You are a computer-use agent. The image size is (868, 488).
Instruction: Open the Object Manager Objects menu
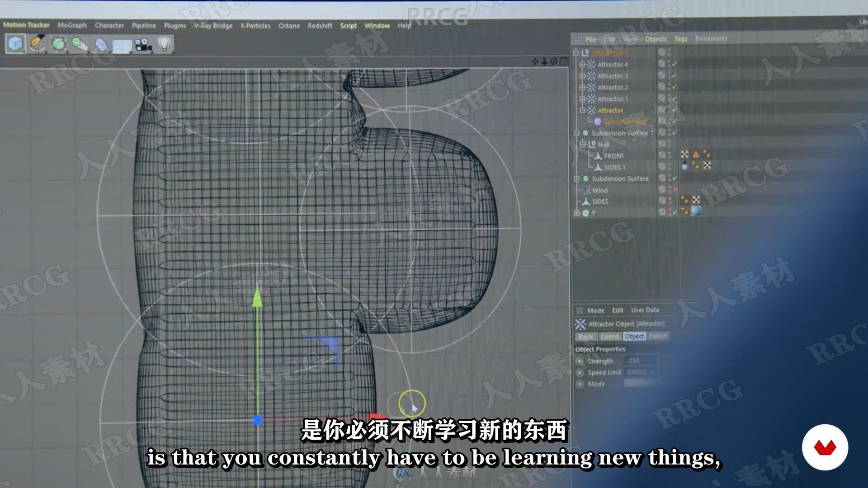[x=656, y=39]
